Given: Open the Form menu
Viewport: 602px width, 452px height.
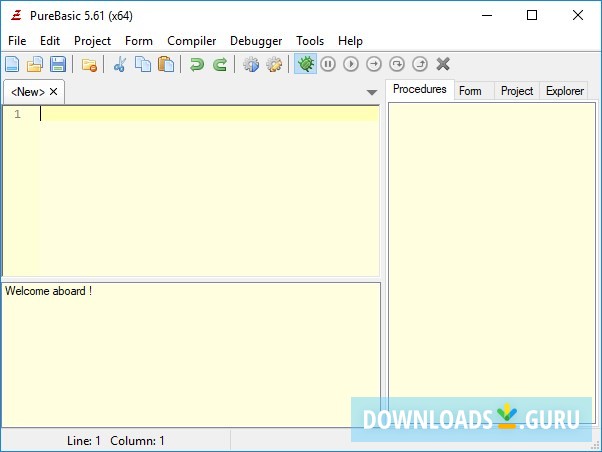Looking at the screenshot, I should click(x=139, y=41).
